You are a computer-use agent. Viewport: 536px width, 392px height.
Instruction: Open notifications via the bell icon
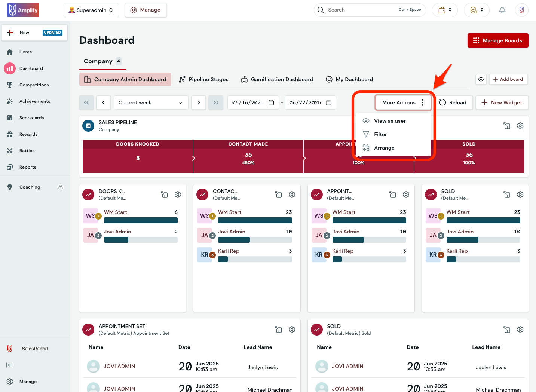tap(502, 10)
